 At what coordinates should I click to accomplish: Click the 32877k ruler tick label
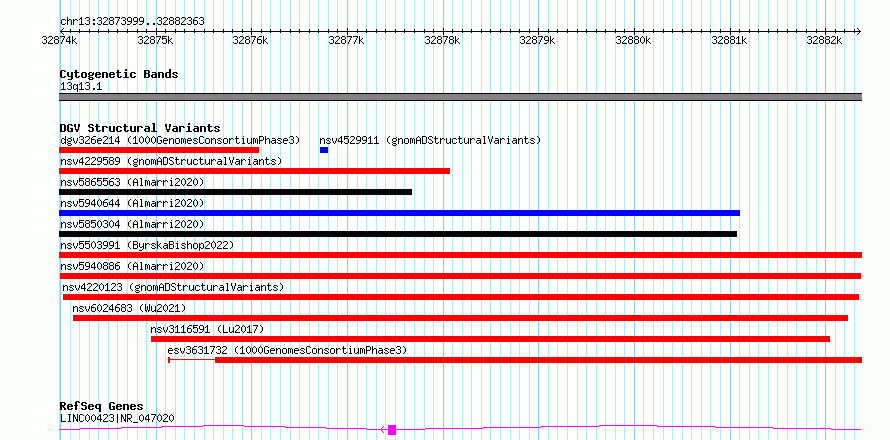tap(346, 41)
